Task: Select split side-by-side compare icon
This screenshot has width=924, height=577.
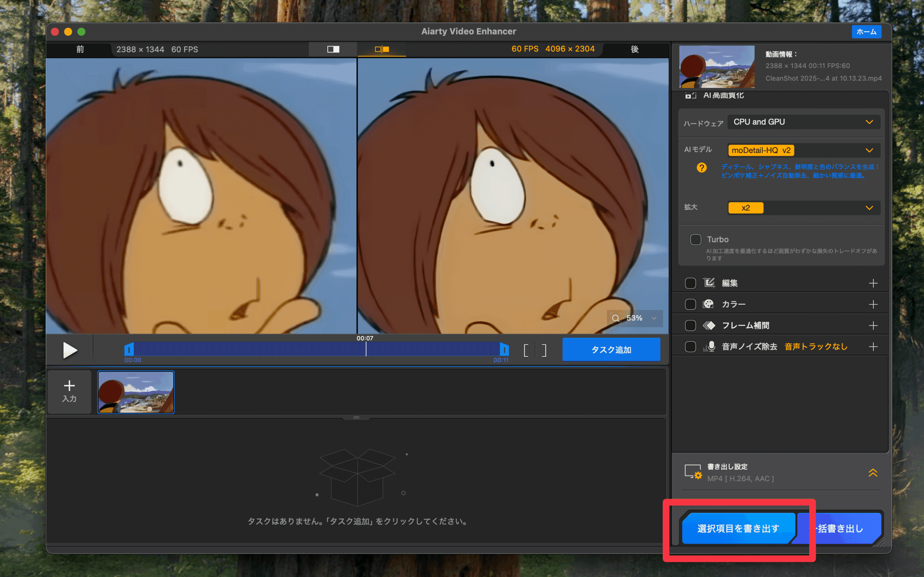Action: click(382, 49)
